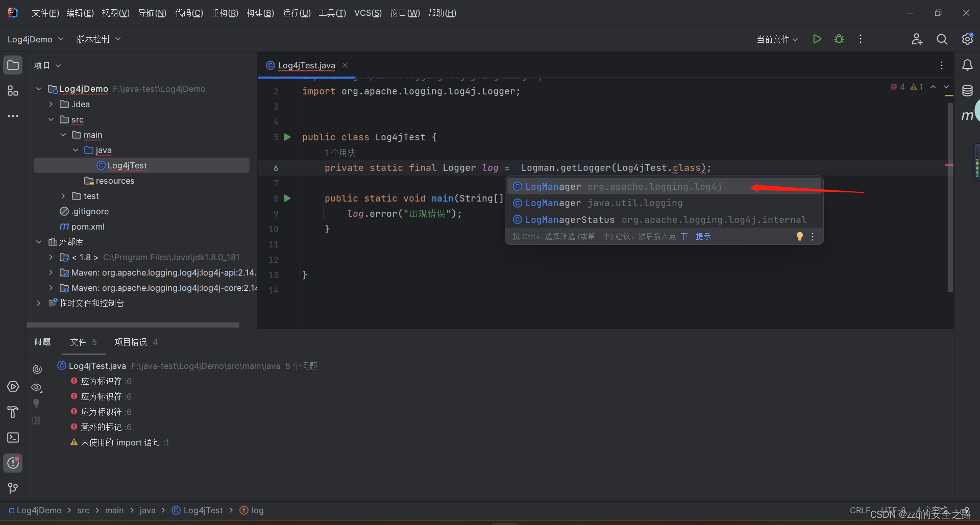Toggle problems preview eye icon
This screenshot has height=525, width=980.
(x=37, y=388)
